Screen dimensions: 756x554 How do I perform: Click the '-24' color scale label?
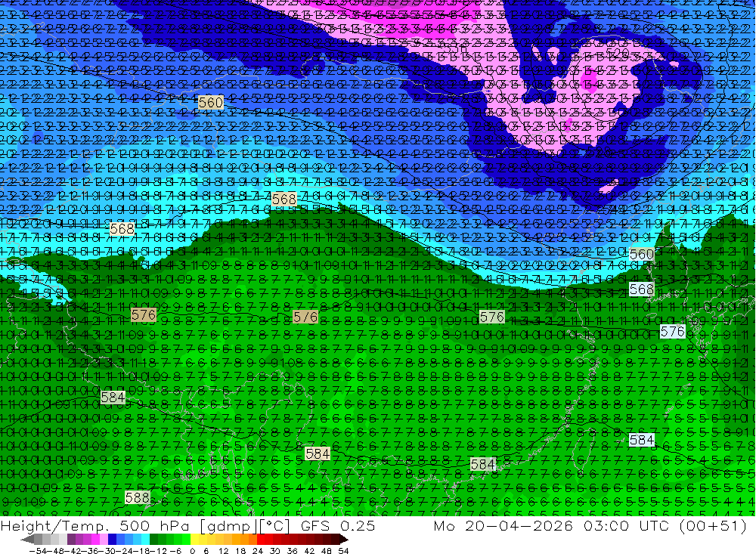(x=125, y=551)
